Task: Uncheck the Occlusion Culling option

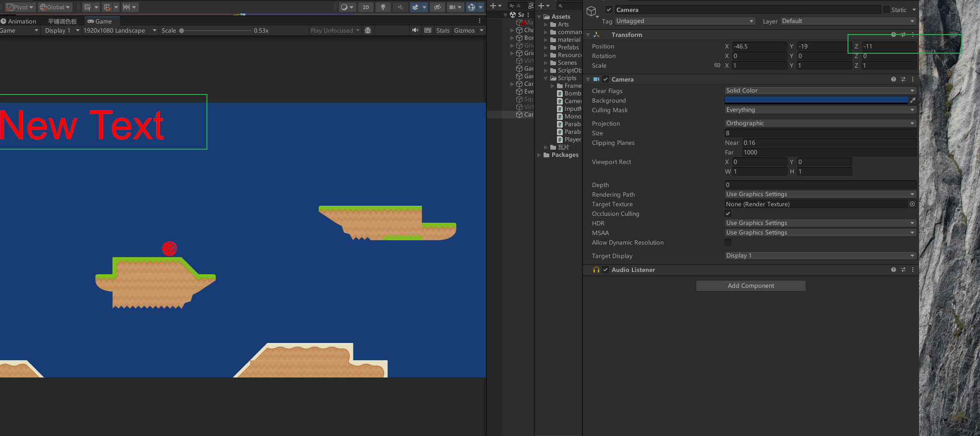Action: [x=728, y=213]
